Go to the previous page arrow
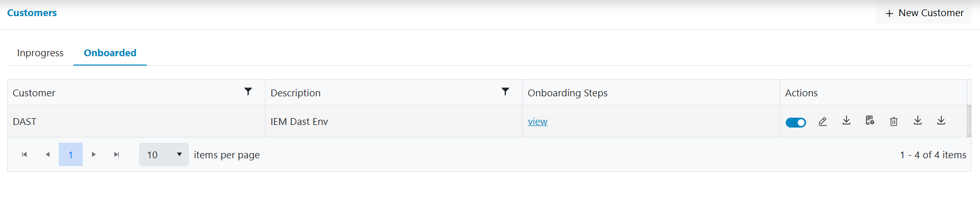980x215 pixels. coord(47,155)
